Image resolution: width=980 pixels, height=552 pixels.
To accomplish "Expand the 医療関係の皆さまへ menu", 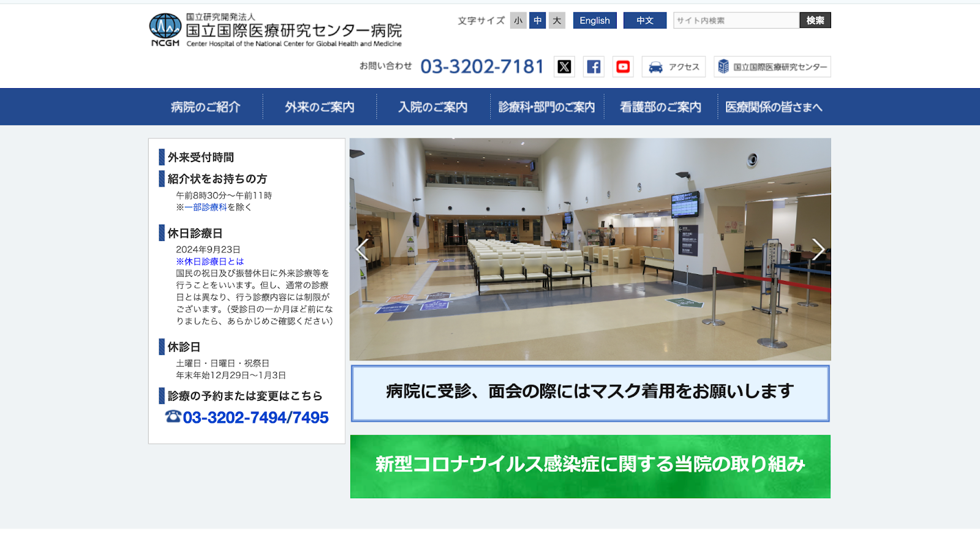I will 774,107.
